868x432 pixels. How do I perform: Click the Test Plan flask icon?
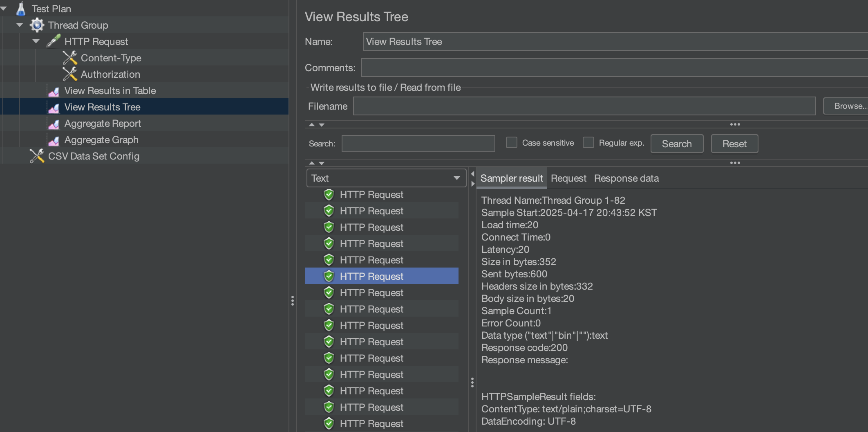pos(21,9)
